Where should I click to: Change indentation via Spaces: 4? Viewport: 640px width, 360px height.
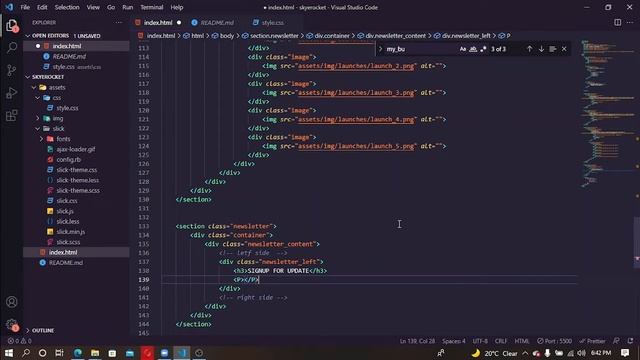[x=454, y=341]
